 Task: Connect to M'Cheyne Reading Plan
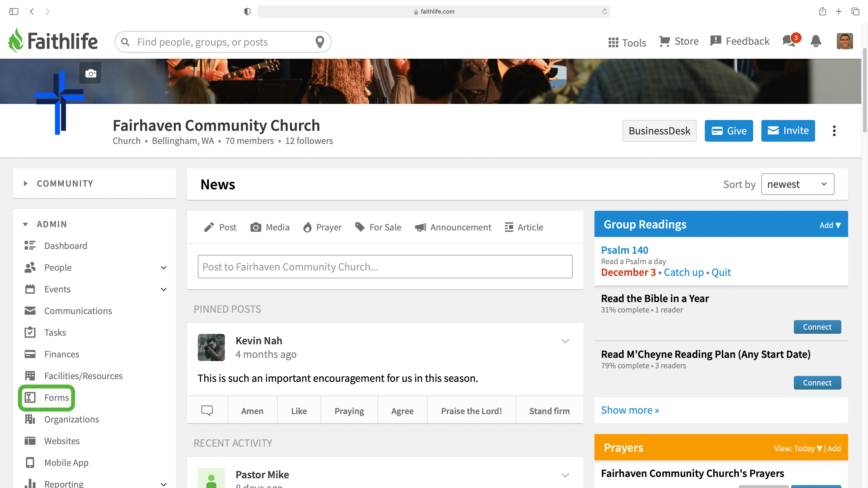pyautogui.click(x=817, y=382)
